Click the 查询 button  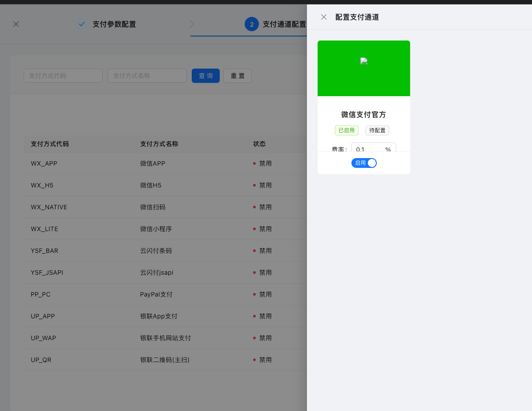(206, 76)
